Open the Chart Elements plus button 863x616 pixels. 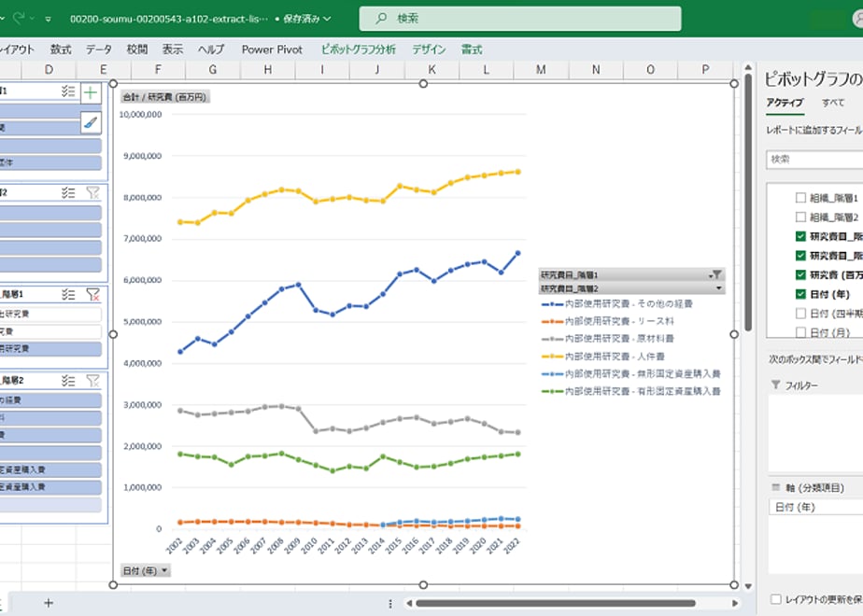tap(91, 93)
